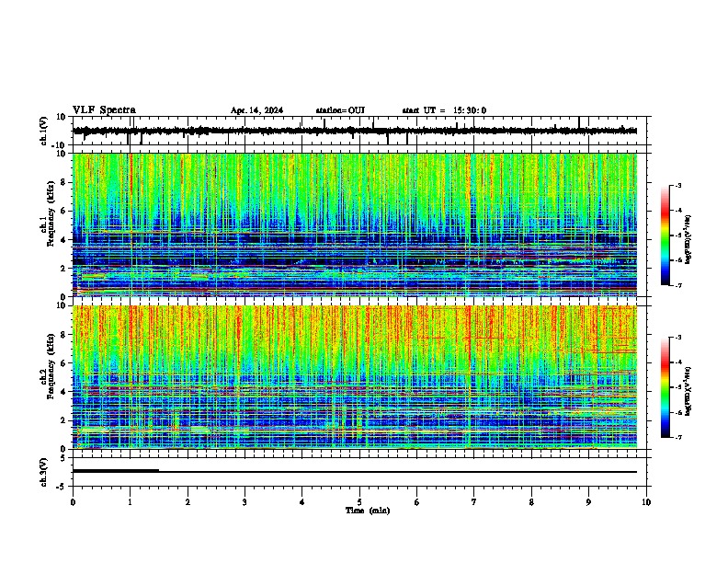Click time axis tick label "3"
728x563 pixels.
click(x=245, y=502)
